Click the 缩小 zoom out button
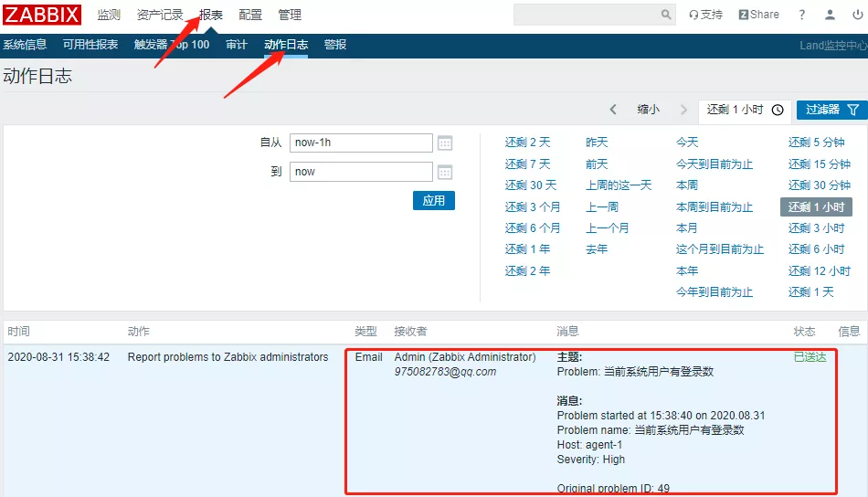This screenshot has height=497, width=868. click(x=648, y=110)
